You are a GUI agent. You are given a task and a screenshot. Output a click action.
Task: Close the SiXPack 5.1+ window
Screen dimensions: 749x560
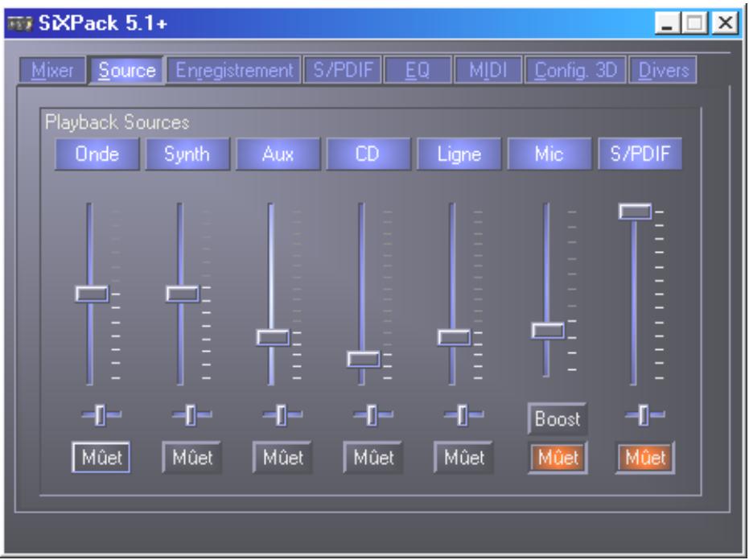point(725,23)
